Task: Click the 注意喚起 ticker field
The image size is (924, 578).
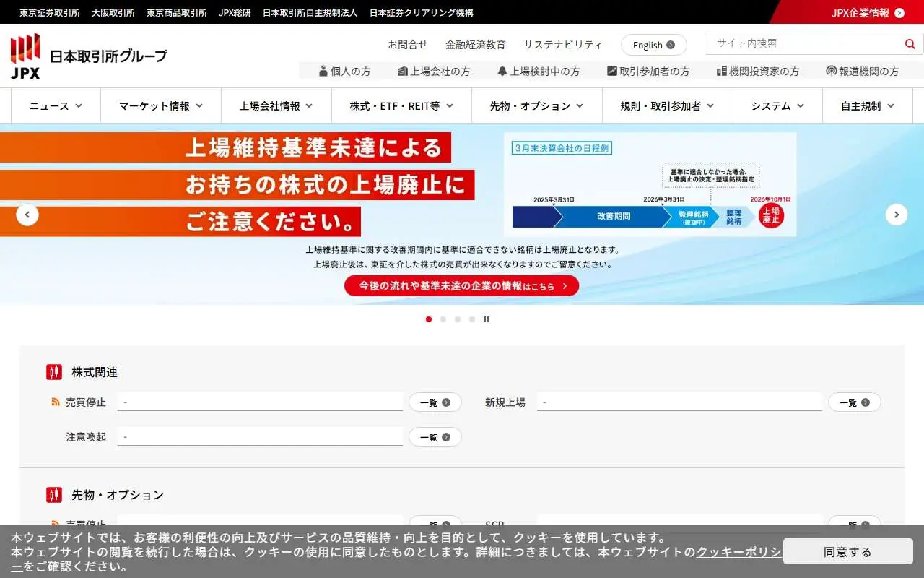Action: tap(260, 436)
